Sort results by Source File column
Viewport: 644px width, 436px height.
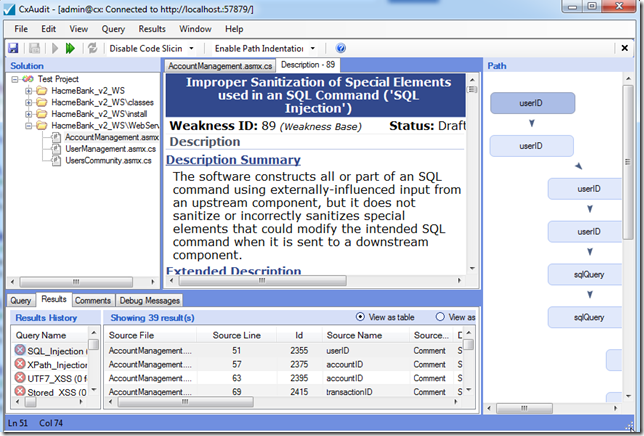point(150,335)
